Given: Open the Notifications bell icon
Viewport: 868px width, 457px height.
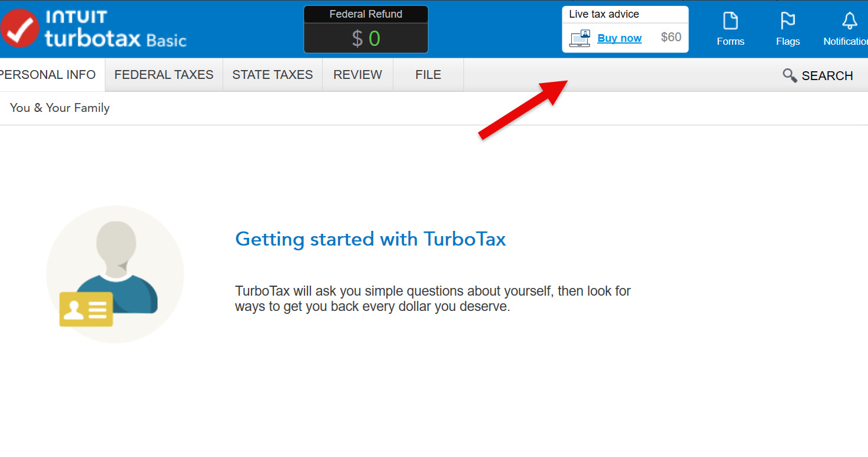Looking at the screenshot, I should [849, 21].
